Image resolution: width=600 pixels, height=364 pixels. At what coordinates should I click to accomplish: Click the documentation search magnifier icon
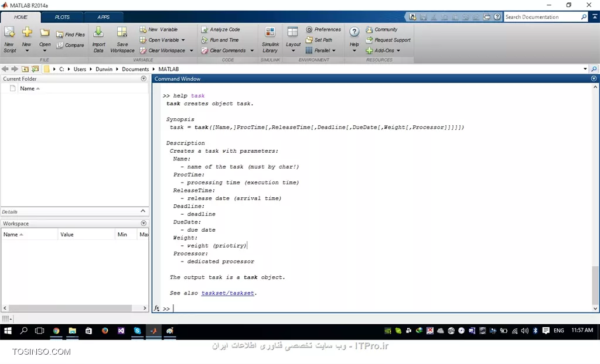coord(584,17)
